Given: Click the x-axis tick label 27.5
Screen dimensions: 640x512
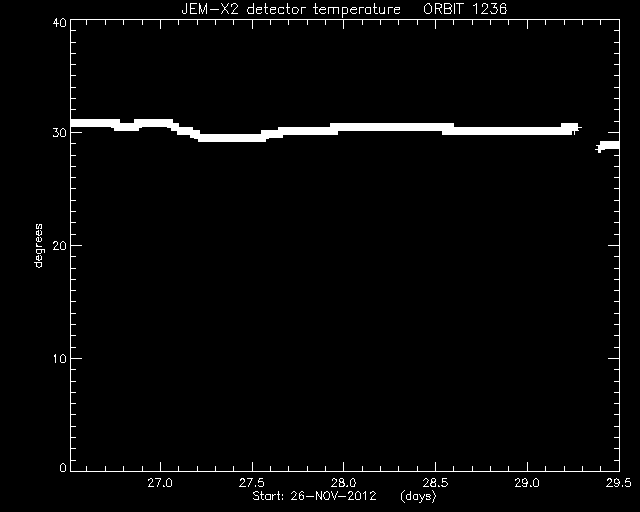Looking at the screenshot, I should (252, 483).
